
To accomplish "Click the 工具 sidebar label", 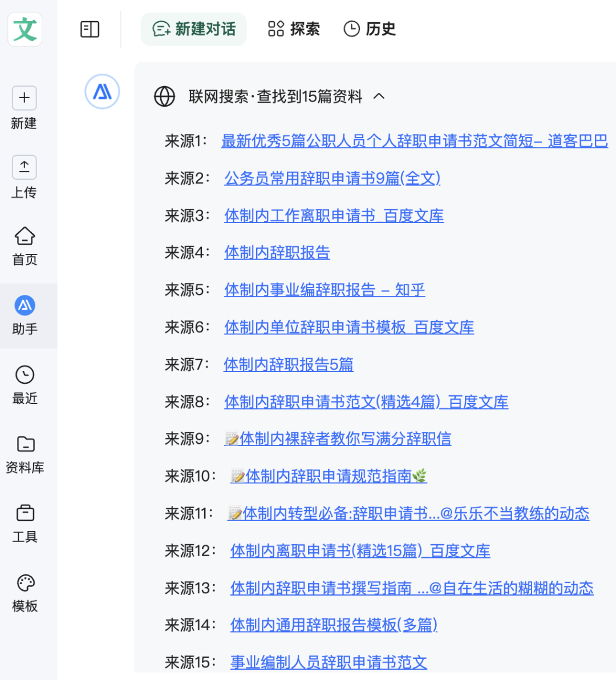I will point(25,537).
